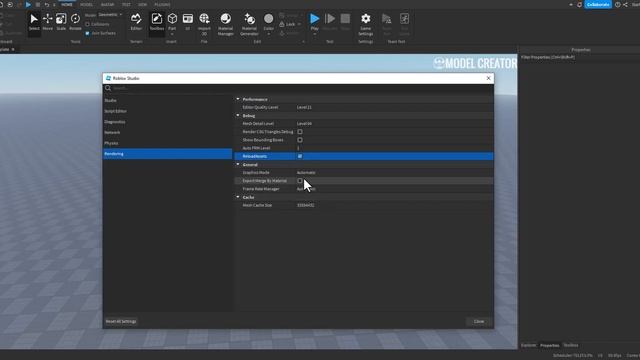Screen dimensions: 640x360
Task: Switch to the PLUGINS ribbon tab
Action: click(x=162, y=4)
